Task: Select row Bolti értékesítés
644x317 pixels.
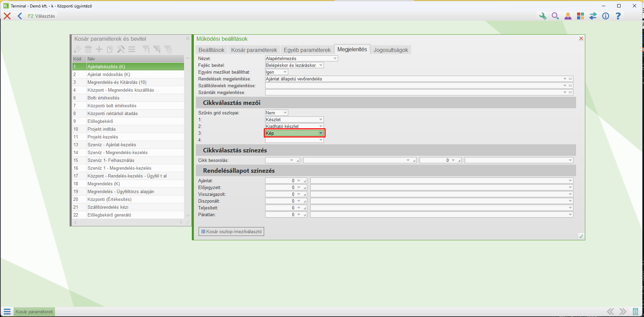Action: 128,98
